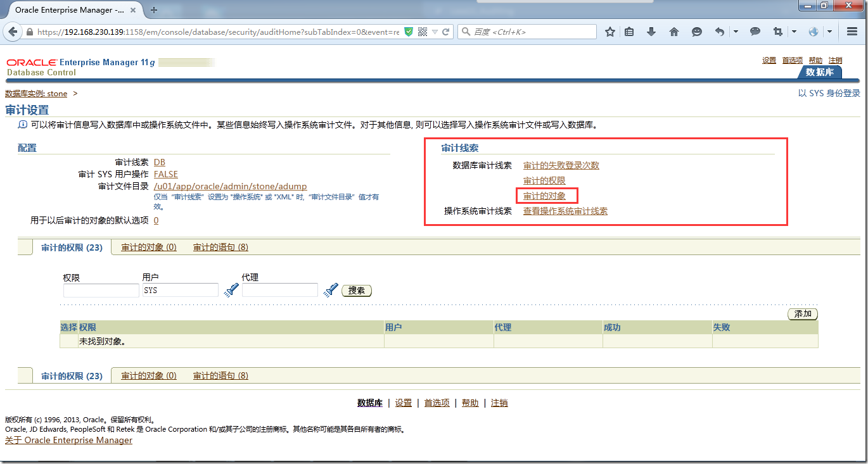Click the padlock site security icon
The height and width of the screenshot is (464, 868).
(30, 32)
